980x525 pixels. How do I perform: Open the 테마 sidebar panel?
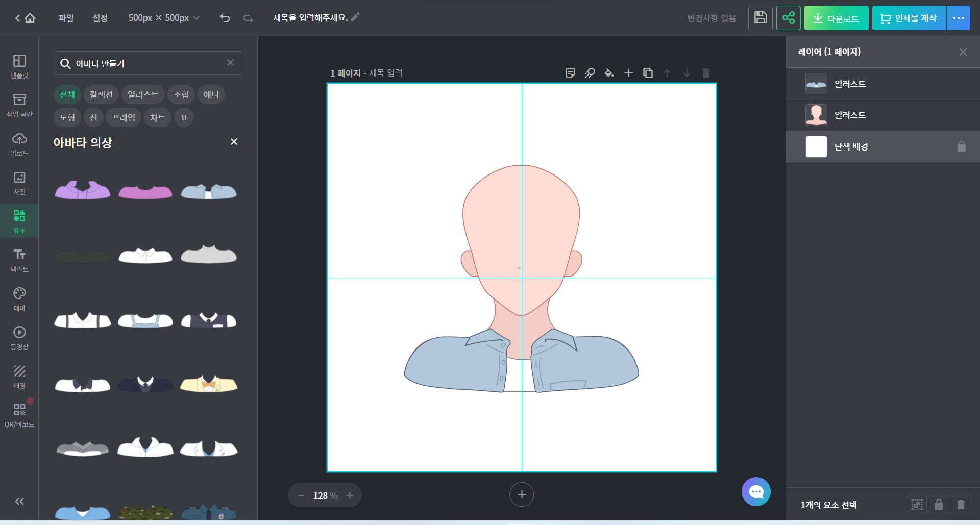(x=19, y=299)
